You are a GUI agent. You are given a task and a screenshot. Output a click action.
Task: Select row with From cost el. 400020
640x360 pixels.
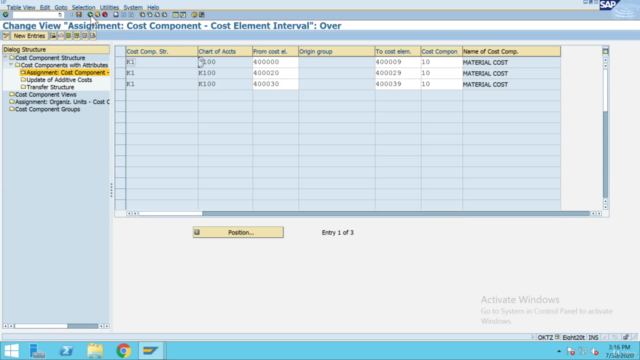120,73
